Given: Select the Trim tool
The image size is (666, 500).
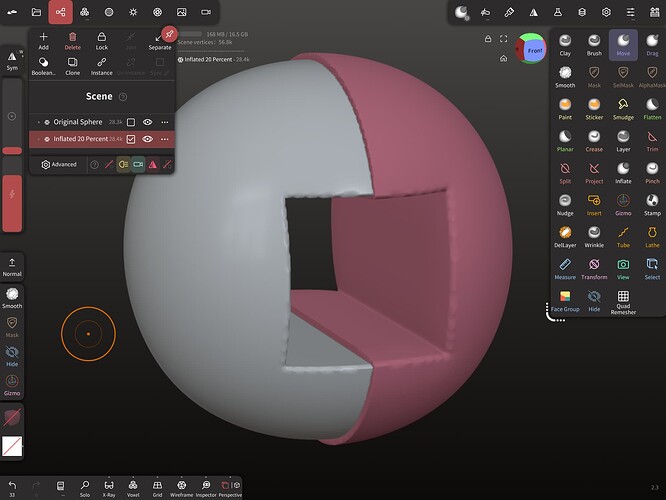Looking at the screenshot, I should click(x=652, y=141).
